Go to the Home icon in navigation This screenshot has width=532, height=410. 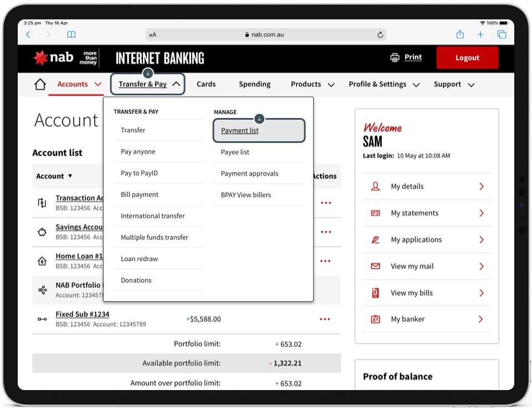(40, 84)
